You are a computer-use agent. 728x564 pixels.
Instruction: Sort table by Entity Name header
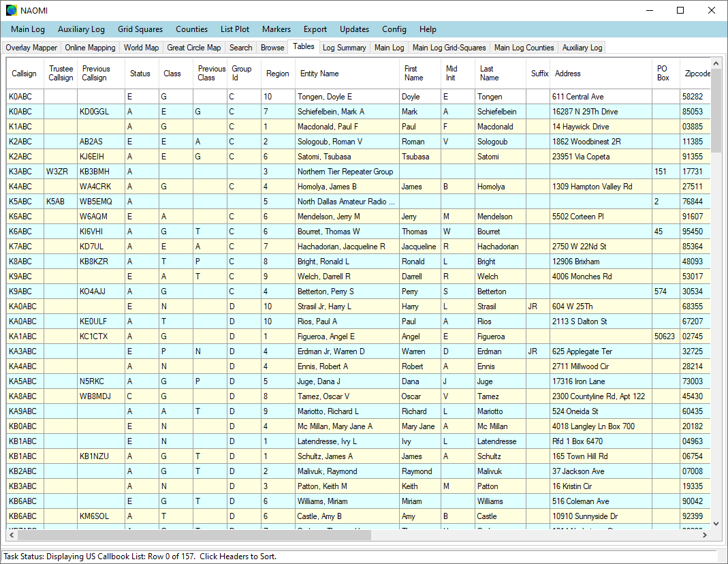(x=347, y=74)
